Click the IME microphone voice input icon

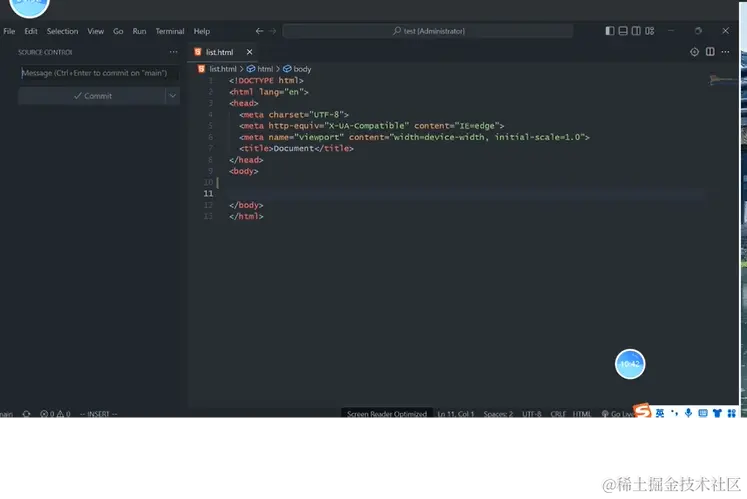coord(688,413)
